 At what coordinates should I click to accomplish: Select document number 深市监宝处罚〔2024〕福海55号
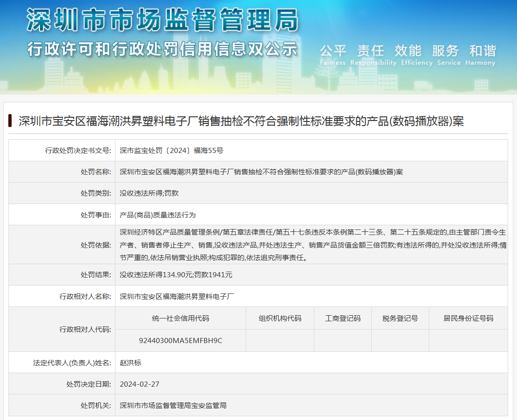pyautogui.click(x=172, y=151)
